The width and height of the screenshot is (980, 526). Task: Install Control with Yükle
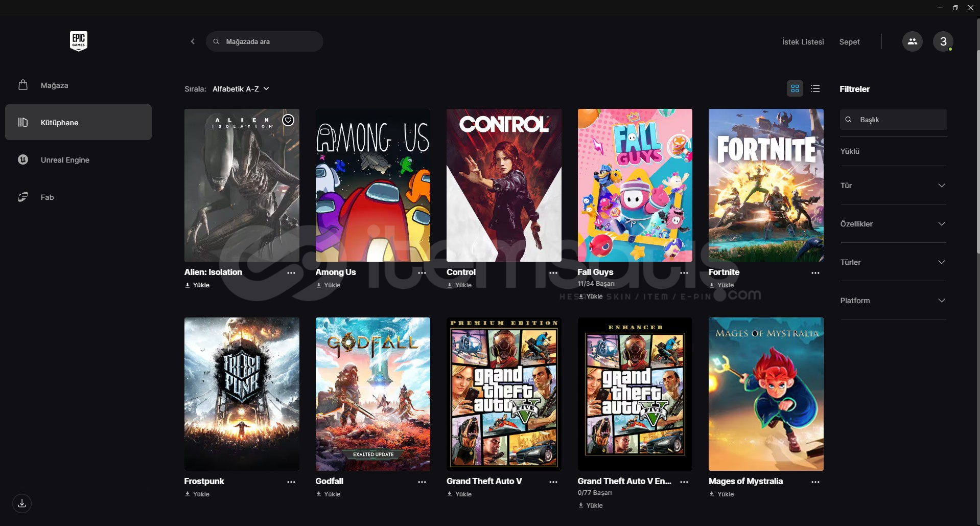point(459,285)
